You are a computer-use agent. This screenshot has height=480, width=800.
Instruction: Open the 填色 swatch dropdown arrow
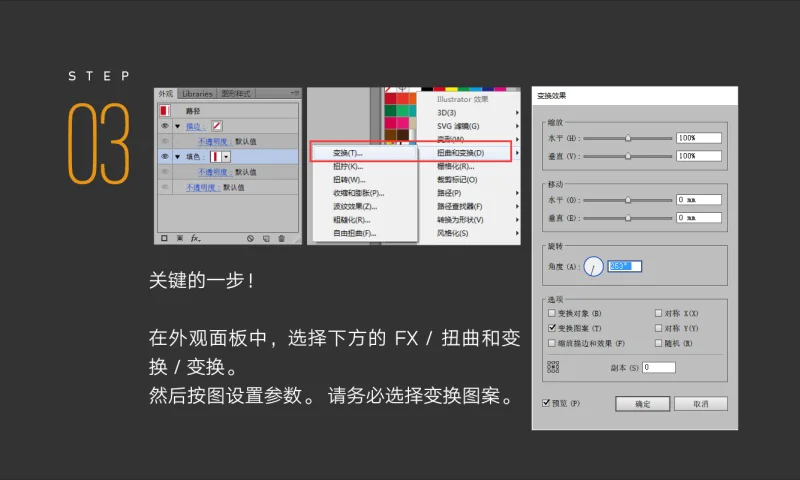coord(227,157)
